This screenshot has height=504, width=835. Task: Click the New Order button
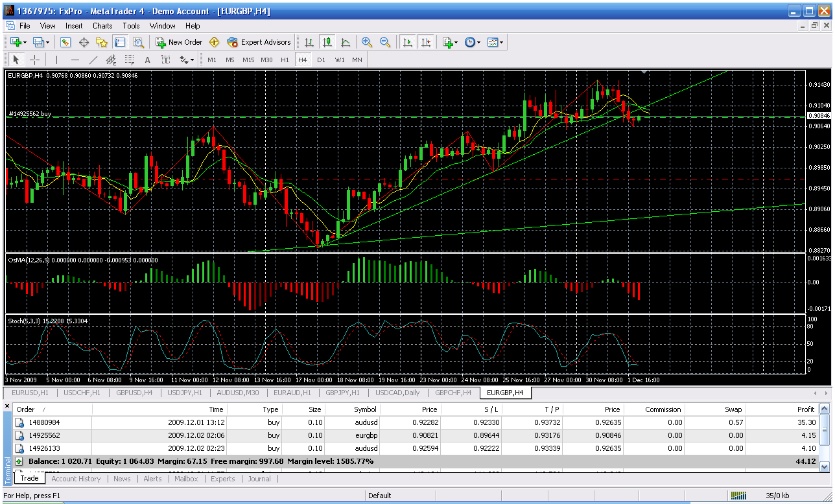click(179, 42)
